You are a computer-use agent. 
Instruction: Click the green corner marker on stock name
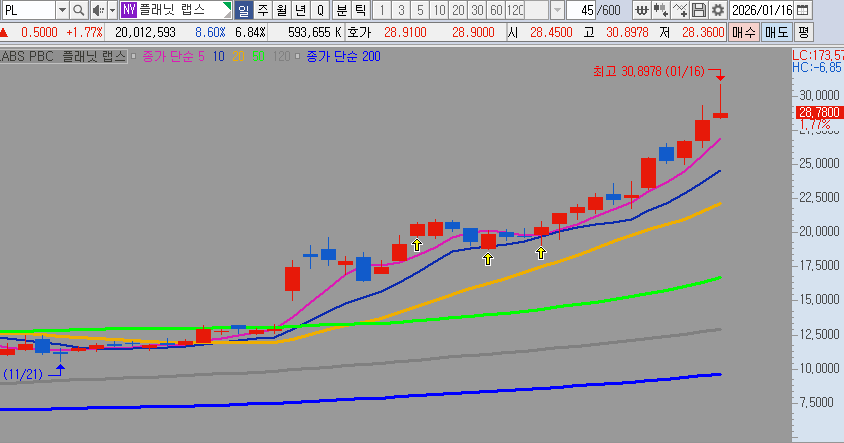tap(228, 6)
